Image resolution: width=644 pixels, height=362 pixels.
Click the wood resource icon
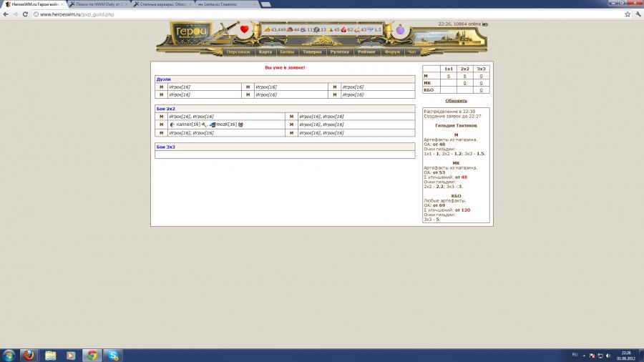click(x=290, y=29)
